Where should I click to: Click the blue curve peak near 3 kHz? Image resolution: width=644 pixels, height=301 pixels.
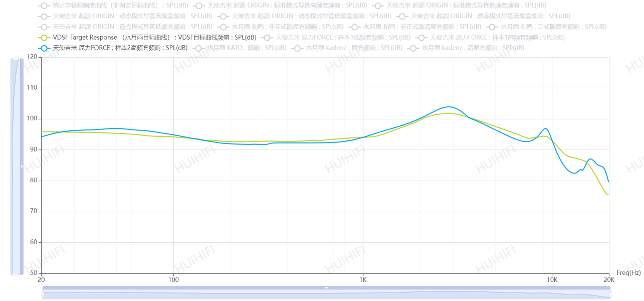449,107
